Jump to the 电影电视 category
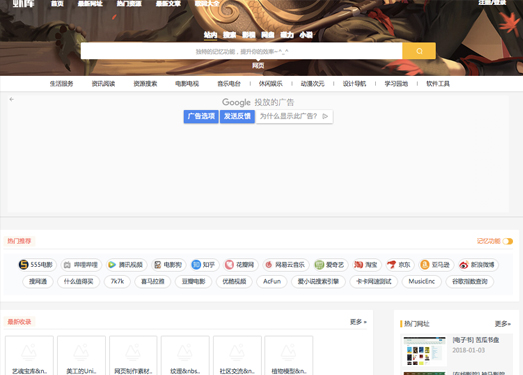This screenshot has width=523, height=375. pos(187,84)
